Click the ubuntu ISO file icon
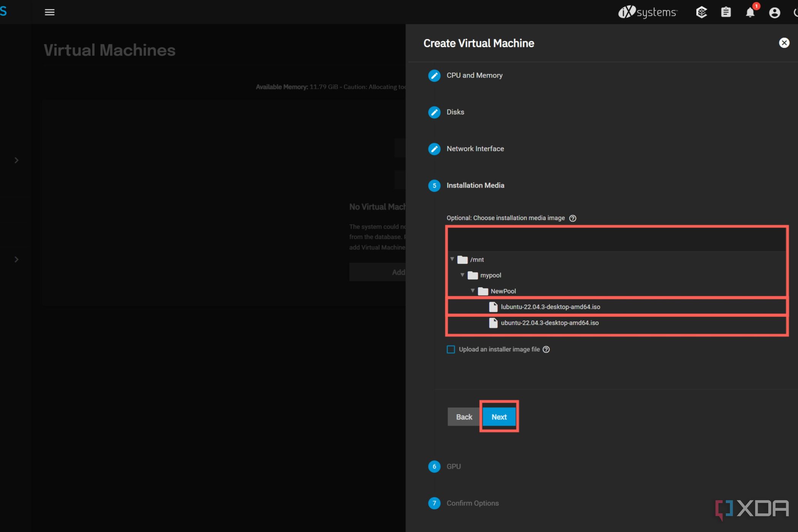798x532 pixels. click(493, 323)
